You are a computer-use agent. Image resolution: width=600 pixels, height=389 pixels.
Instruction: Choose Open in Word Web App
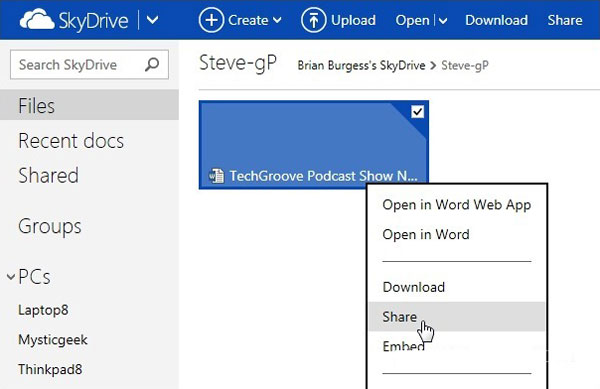pyautogui.click(x=457, y=205)
